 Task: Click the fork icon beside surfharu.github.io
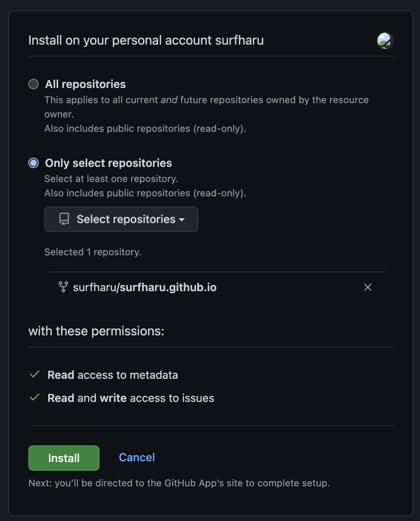pyautogui.click(x=63, y=287)
